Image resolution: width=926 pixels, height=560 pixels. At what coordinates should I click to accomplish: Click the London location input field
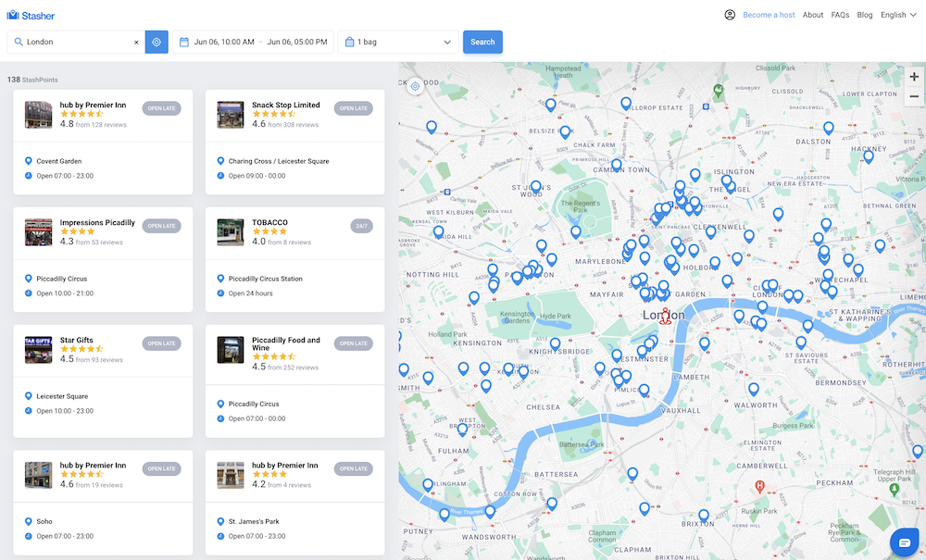(x=78, y=42)
